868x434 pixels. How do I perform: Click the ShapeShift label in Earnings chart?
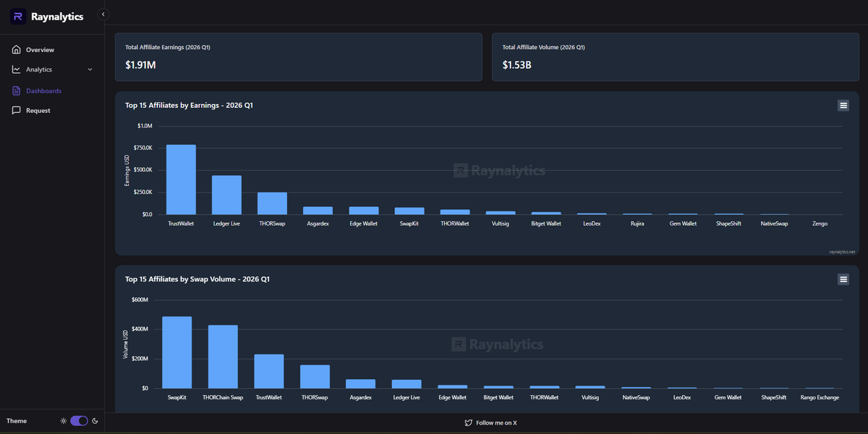coord(729,224)
